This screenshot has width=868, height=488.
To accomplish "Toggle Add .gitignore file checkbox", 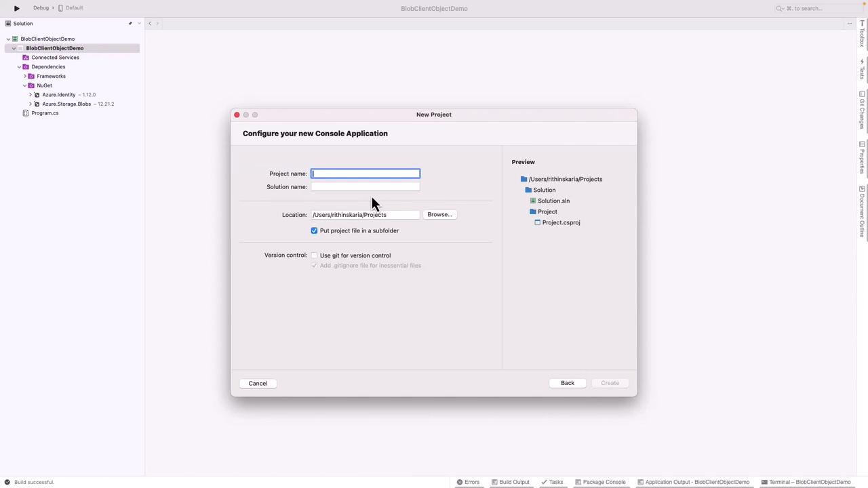I will [x=314, y=266].
